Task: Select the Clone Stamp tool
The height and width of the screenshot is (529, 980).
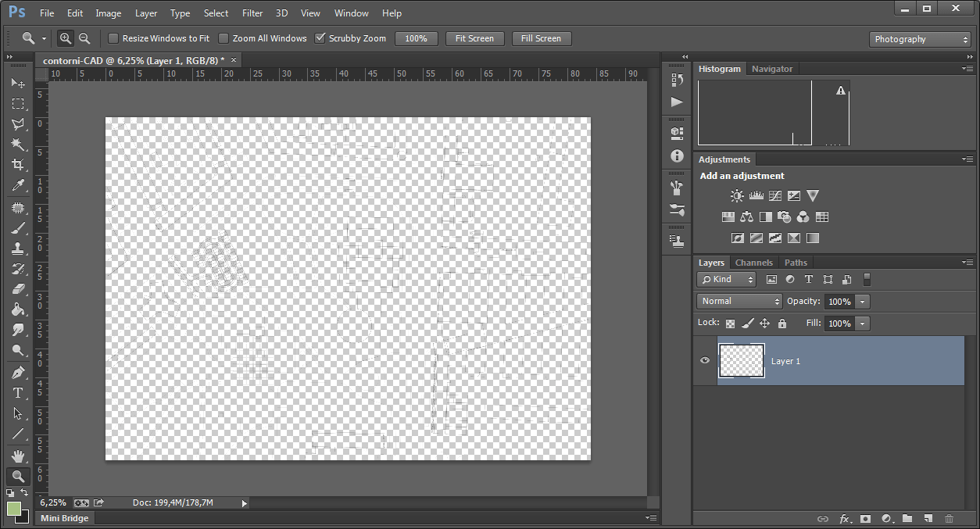Action: [x=18, y=248]
